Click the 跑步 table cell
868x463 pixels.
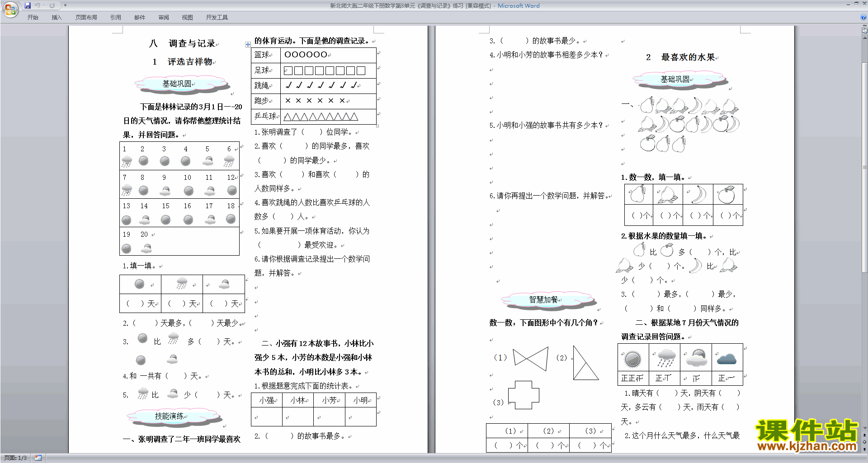[266, 101]
